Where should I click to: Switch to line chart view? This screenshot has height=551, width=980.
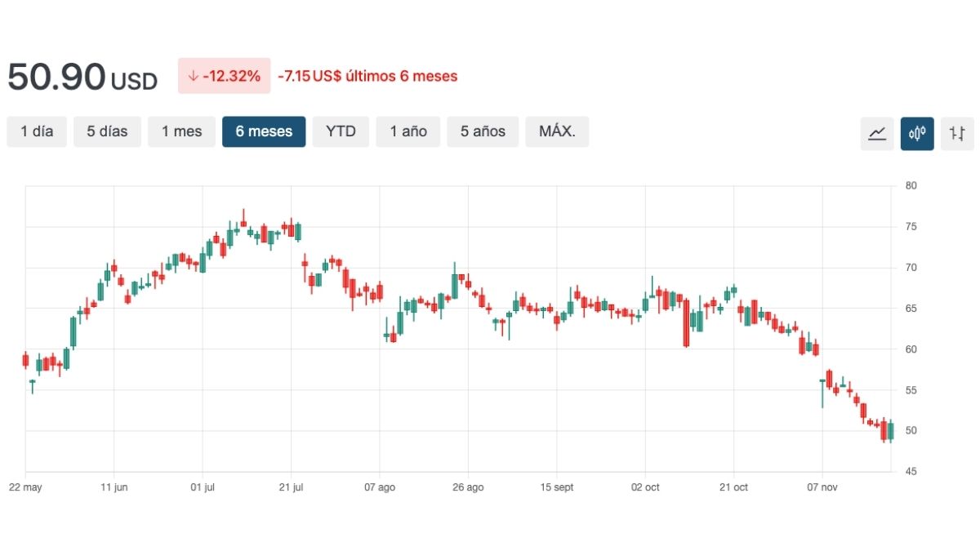pyautogui.click(x=877, y=133)
